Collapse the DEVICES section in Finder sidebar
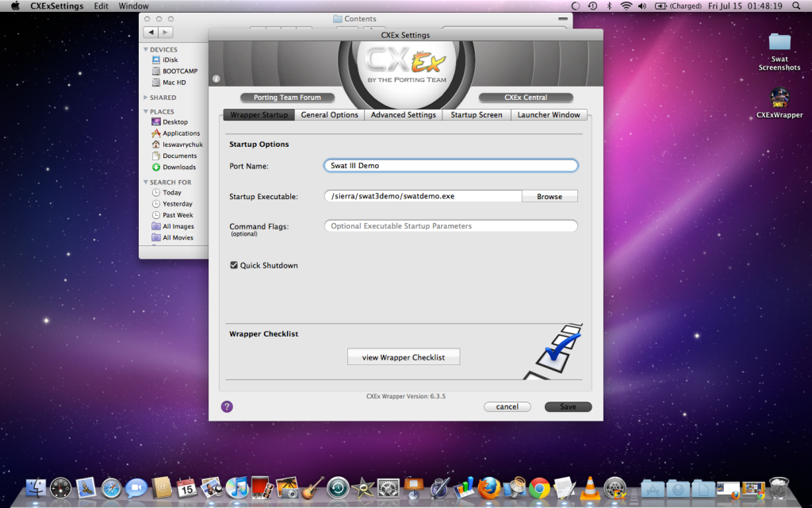 (x=146, y=49)
